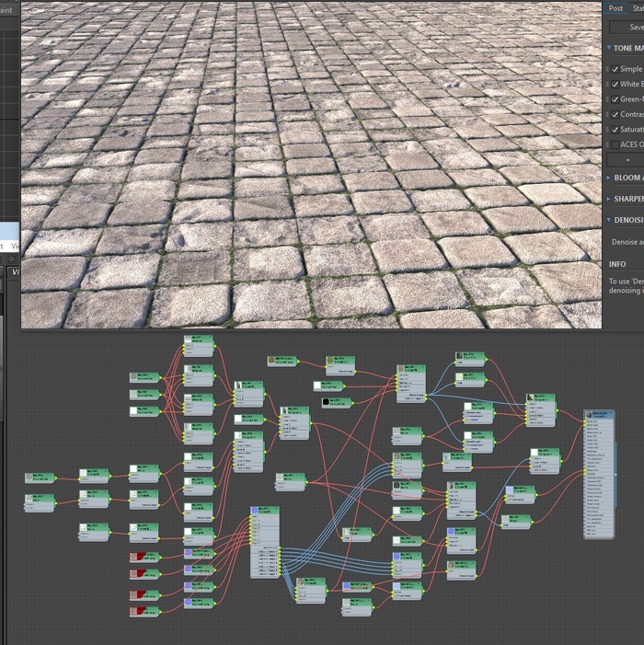The image size is (644, 645).
Task: Click the drag handle beside White Balance
Action: 607,85
